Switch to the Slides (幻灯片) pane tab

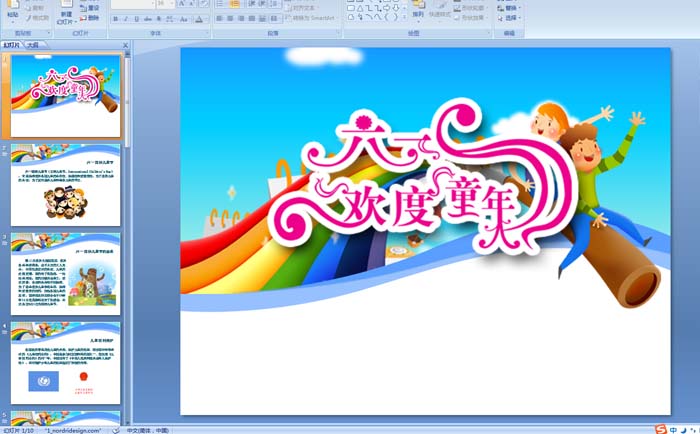coord(12,45)
